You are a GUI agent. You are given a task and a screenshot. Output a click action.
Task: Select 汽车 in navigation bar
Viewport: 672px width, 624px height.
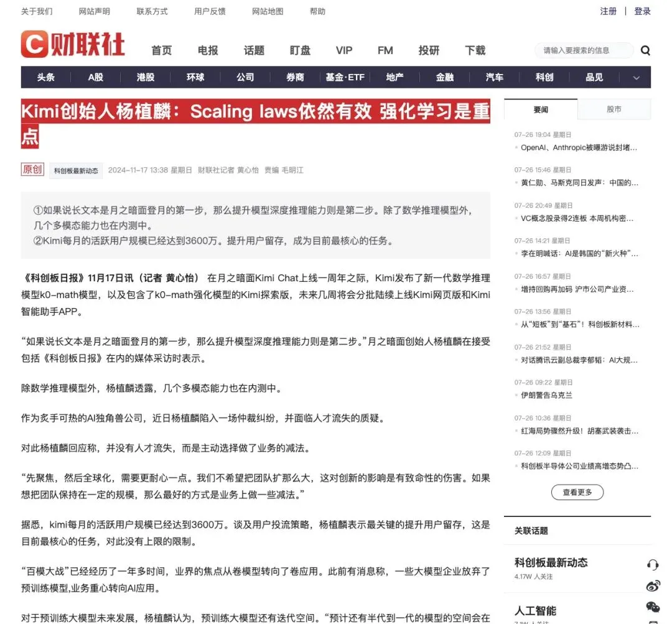[495, 78]
